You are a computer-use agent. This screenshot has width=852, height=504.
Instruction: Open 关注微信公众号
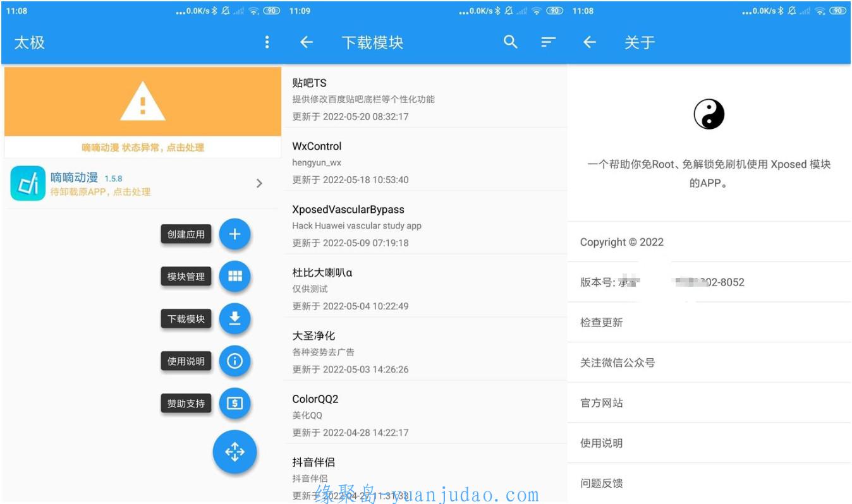coord(709,363)
